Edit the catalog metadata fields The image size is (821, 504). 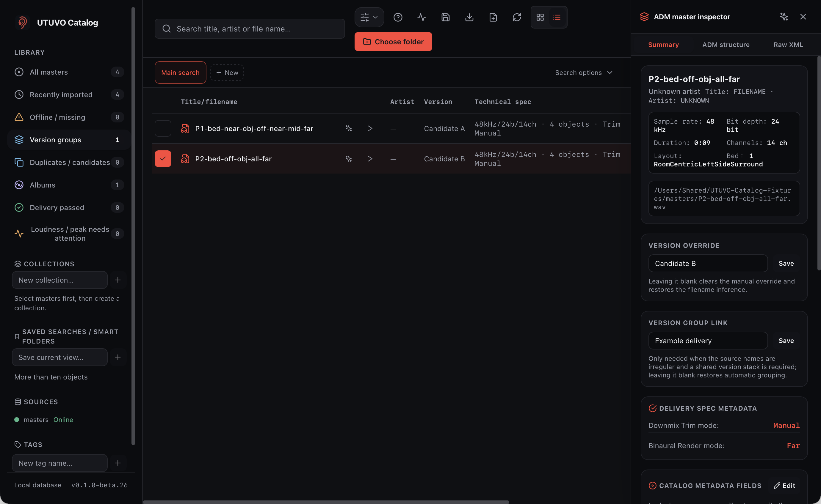[784, 486]
